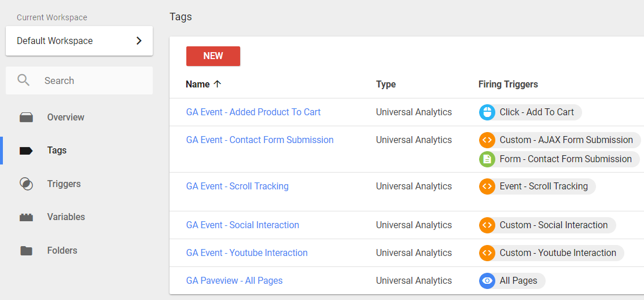Go to Variables in the sidebar
644x300 pixels.
(66, 217)
